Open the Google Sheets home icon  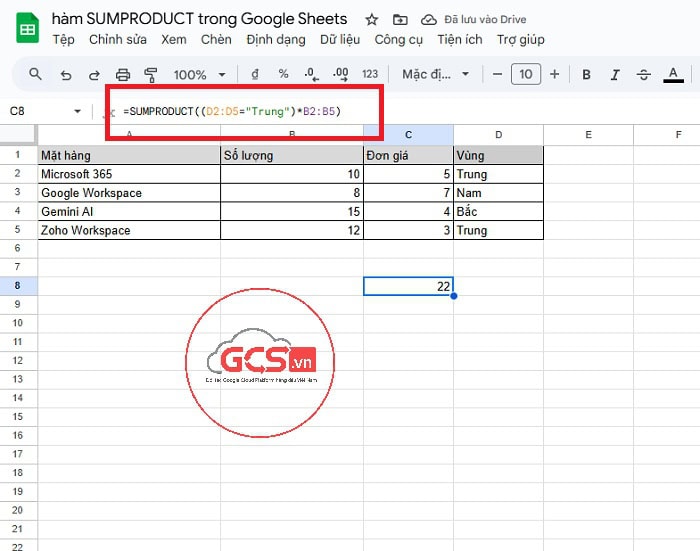point(27,29)
